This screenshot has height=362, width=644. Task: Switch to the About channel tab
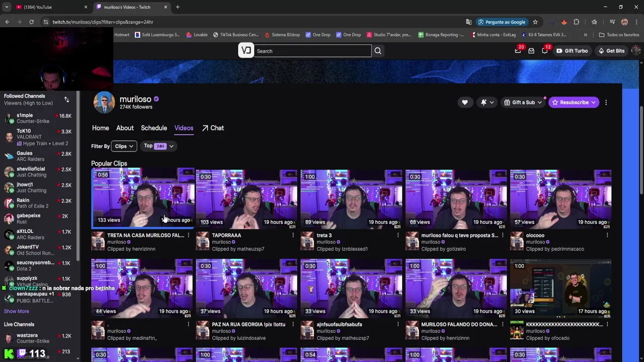pos(125,128)
